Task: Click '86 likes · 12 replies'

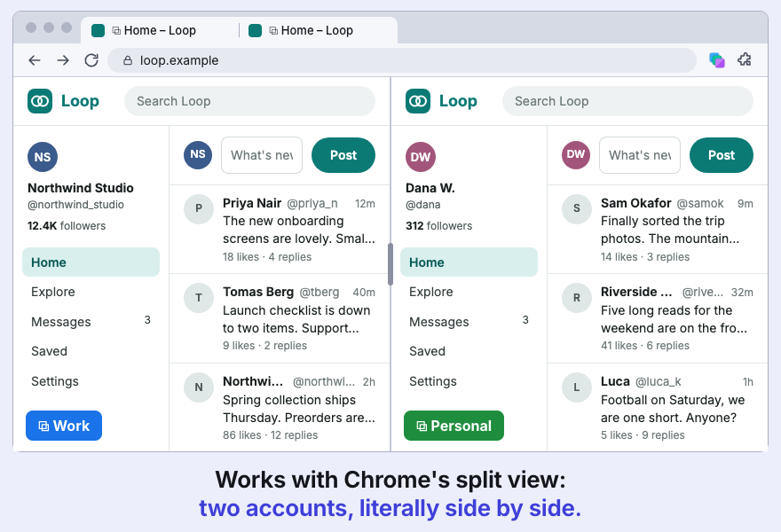Action: (270, 435)
